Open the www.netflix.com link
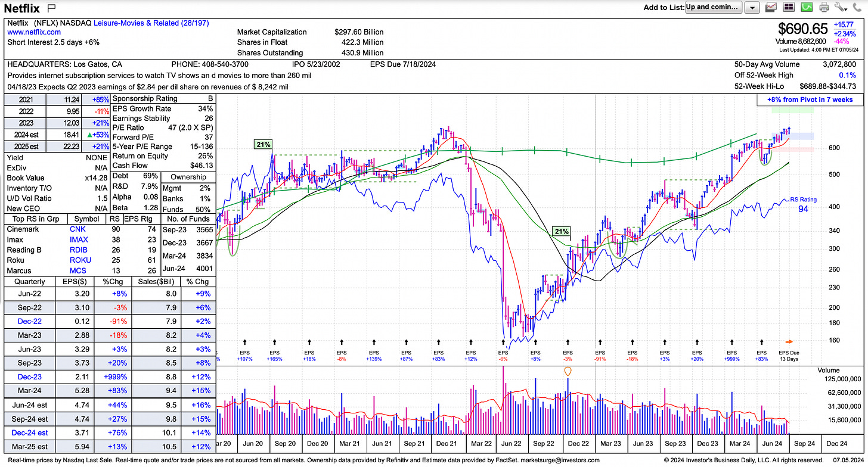Viewport: 868px width, 467px height. pyautogui.click(x=34, y=32)
